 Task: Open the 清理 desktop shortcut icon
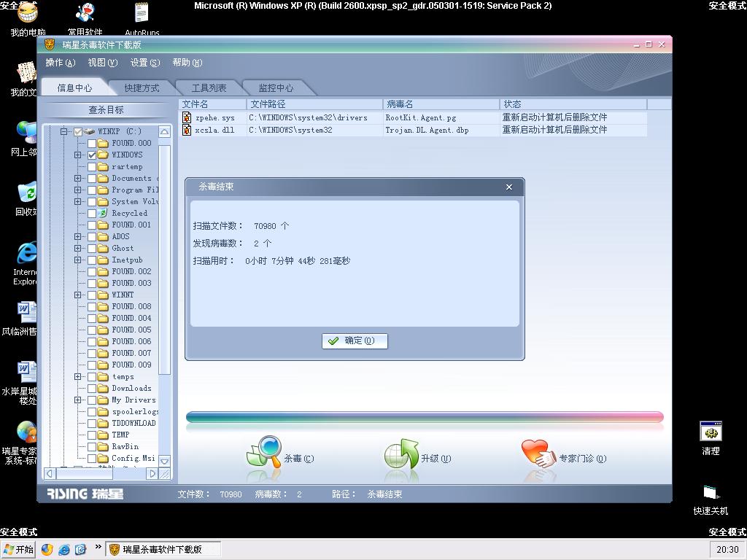[x=711, y=432]
